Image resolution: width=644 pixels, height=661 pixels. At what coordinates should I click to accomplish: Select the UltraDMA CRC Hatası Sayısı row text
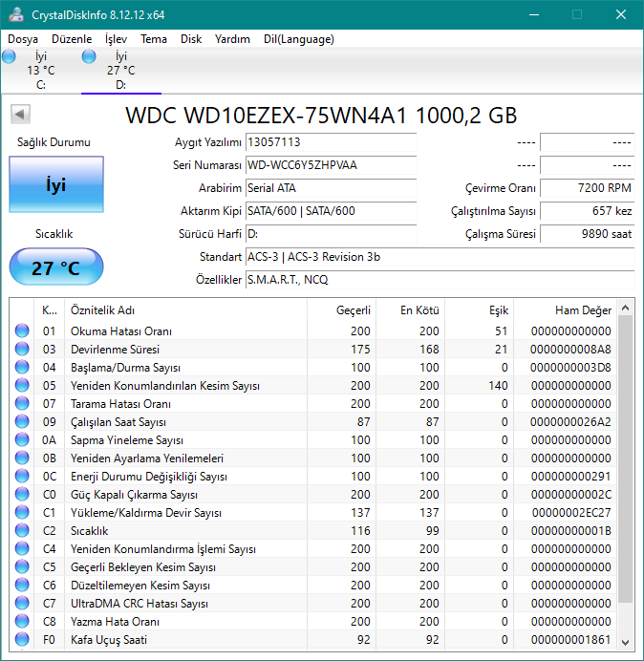140,604
